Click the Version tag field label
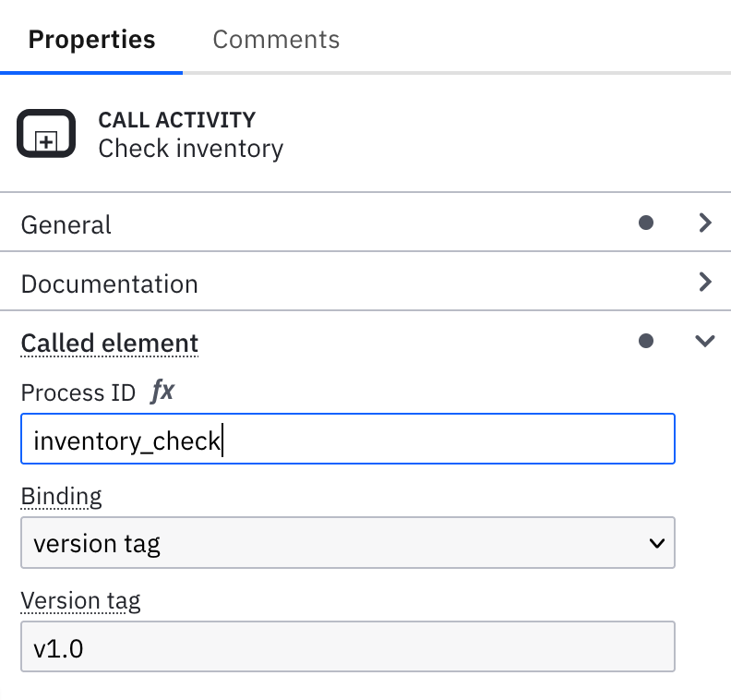This screenshot has width=731, height=700. (80, 601)
